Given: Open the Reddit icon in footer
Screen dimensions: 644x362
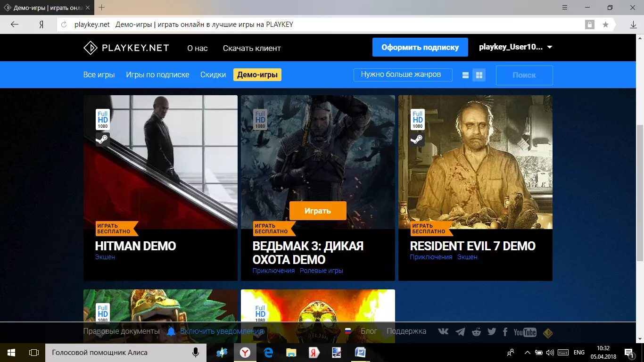Looking at the screenshot, I should pyautogui.click(x=476, y=331).
